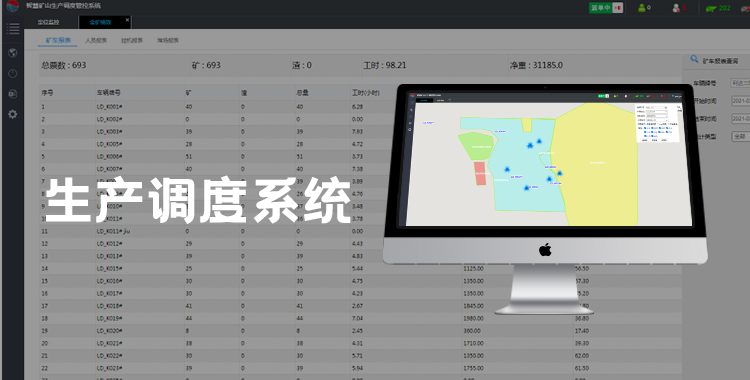Screen dimensions: 750x380
Task: Click the green online personnel icon
Action: pos(642,8)
